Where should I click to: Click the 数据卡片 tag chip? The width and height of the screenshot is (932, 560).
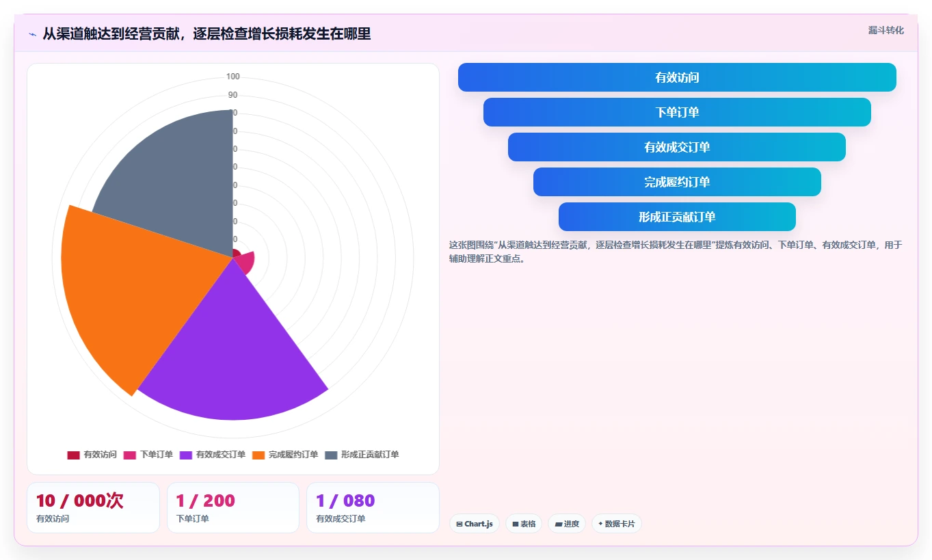(x=617, y=524)
